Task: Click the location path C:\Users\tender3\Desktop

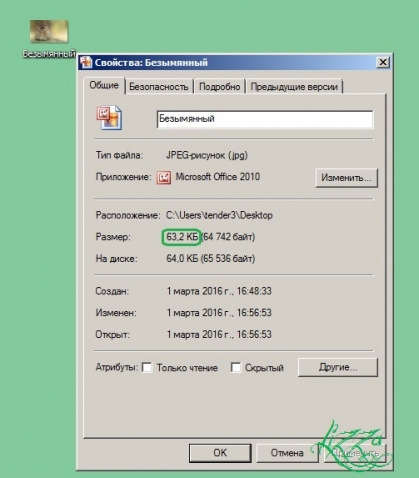Action: coord(219,215)
